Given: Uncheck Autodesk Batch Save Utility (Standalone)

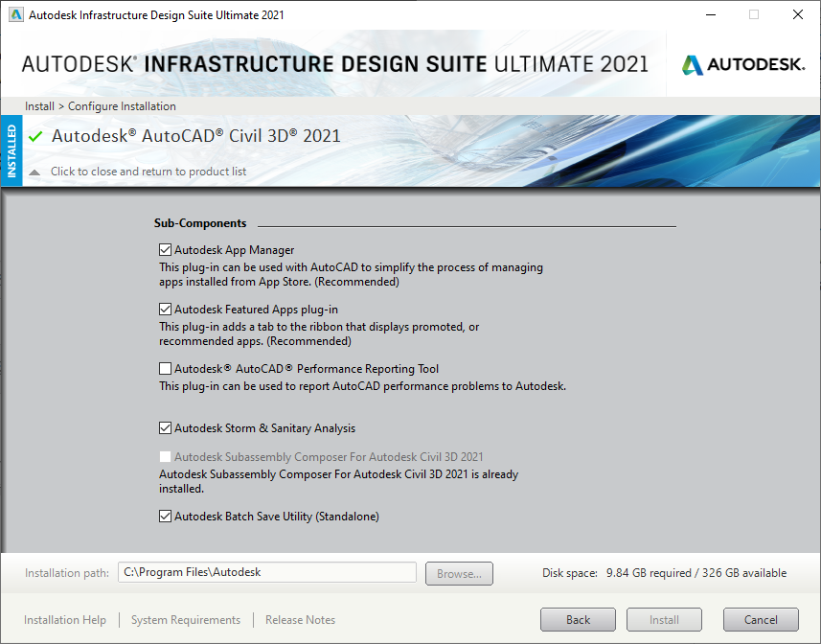Looking at the screenshot, I should click(x=165, y=517).
